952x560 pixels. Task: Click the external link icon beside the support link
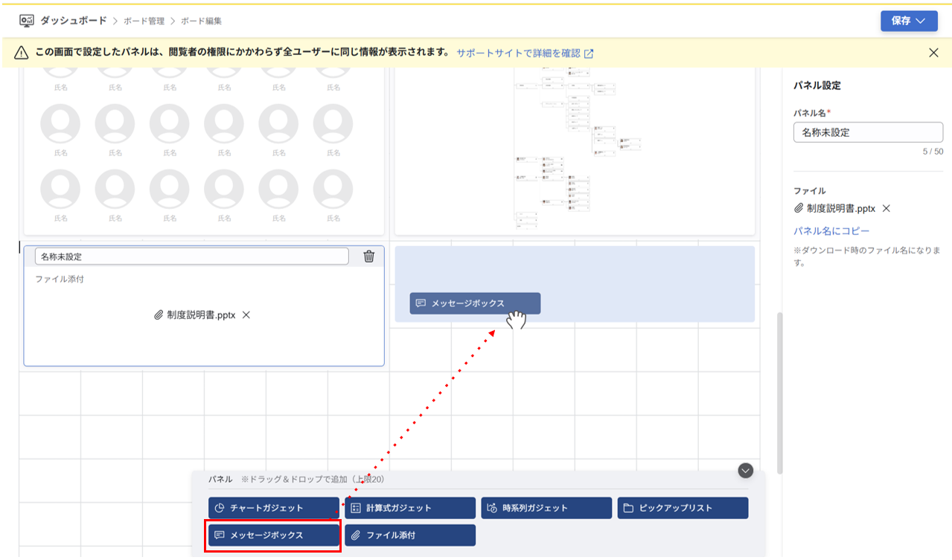[590, 52]
